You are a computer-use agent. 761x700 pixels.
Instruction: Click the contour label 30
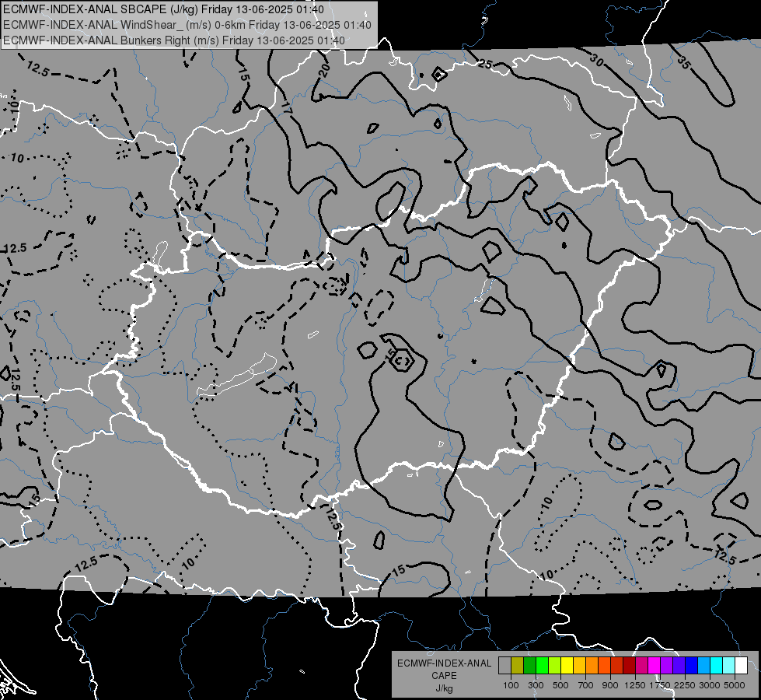pos(597,60)
